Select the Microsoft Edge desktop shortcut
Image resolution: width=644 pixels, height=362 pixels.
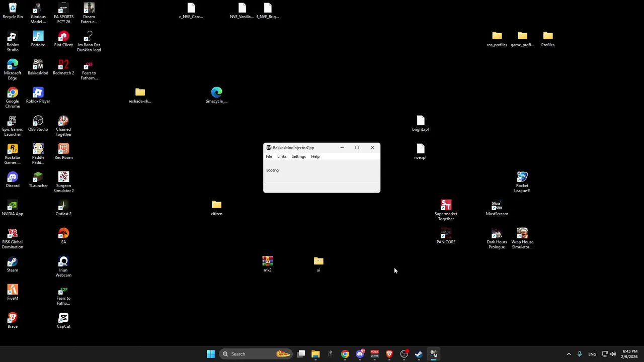[x=13, y=70]
